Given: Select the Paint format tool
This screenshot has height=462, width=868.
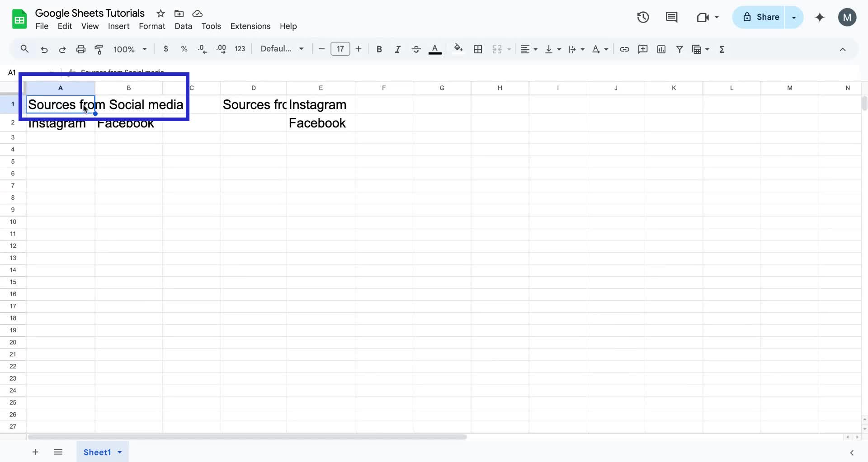Looking at the screenshot, I should tap(99, 49).
